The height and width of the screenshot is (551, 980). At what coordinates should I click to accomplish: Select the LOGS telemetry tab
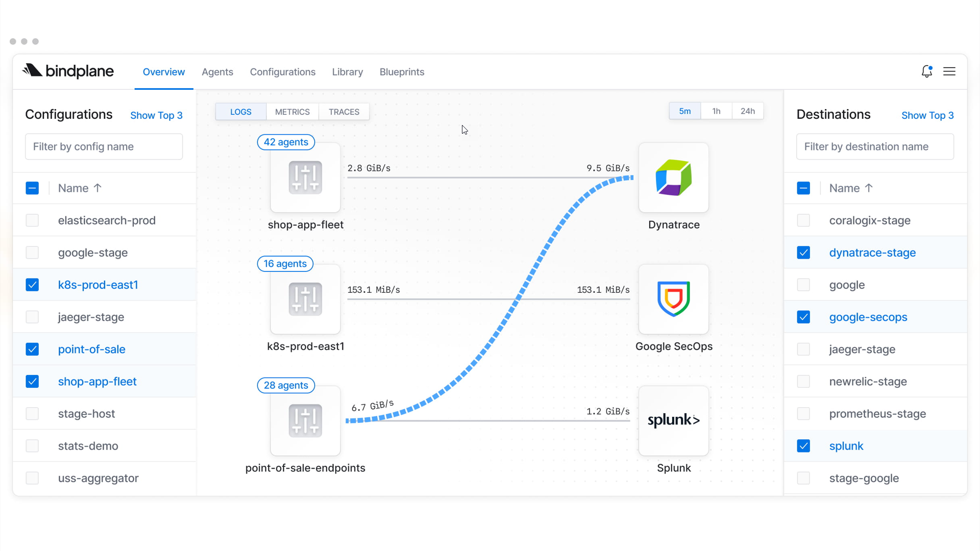pos(241,112)
